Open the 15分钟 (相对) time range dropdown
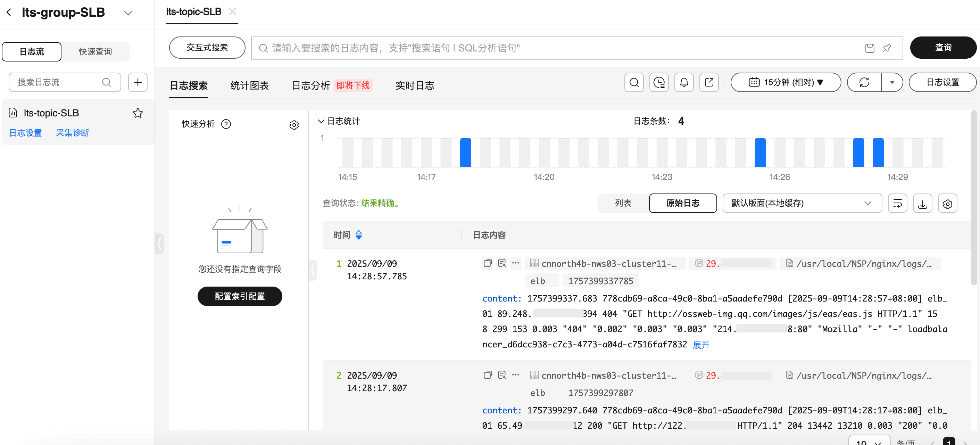 pos(786,82)
